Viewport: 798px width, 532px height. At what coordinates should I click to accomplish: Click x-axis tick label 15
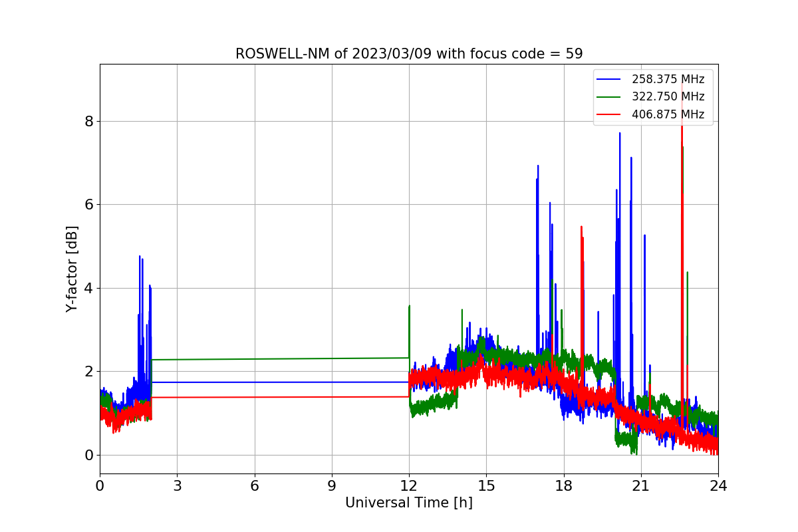pos(486,486)
